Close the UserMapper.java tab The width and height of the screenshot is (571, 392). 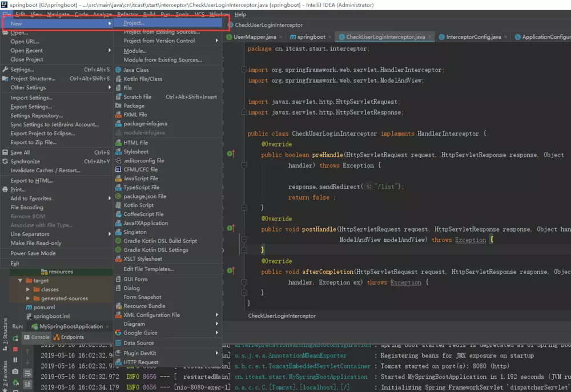[x=281, y=37]
